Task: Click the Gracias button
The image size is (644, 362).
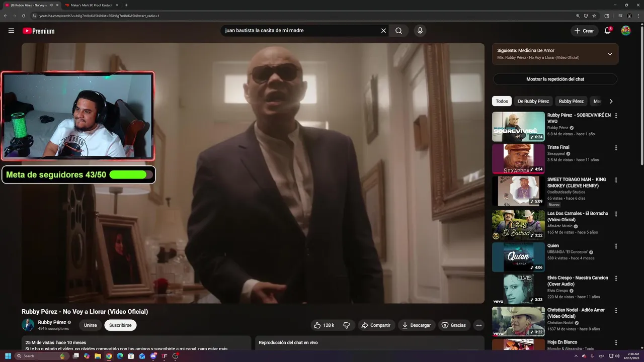Action: (454, 325)
